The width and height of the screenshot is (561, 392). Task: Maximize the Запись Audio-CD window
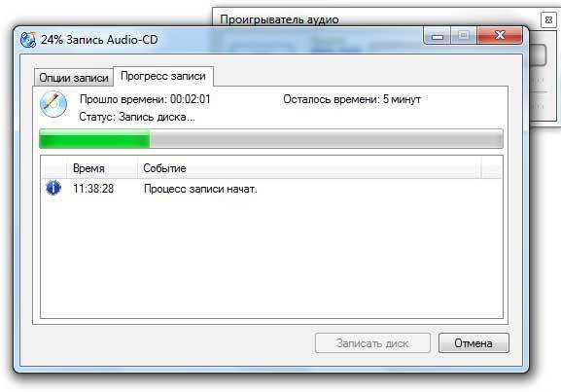click(464, 35)
